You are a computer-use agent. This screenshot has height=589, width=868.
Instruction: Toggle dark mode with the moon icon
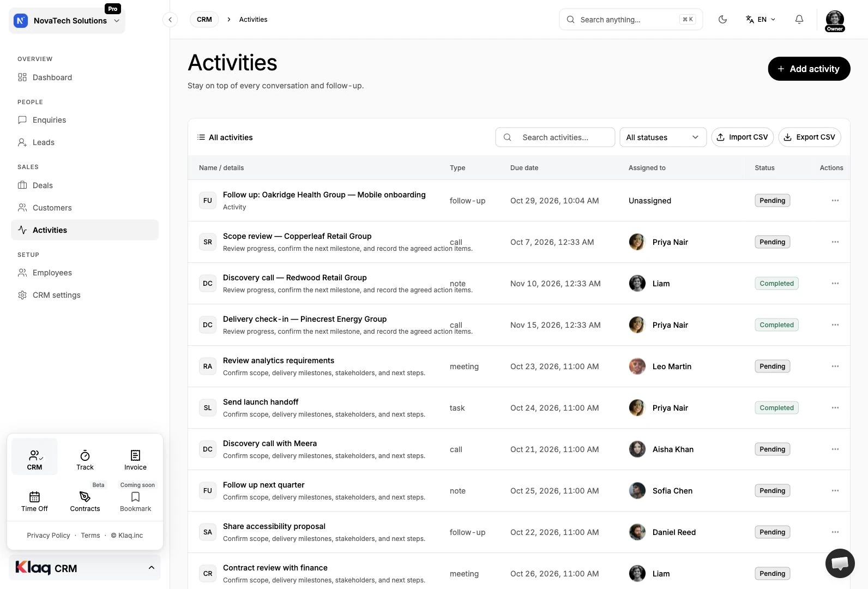[723, 20]
